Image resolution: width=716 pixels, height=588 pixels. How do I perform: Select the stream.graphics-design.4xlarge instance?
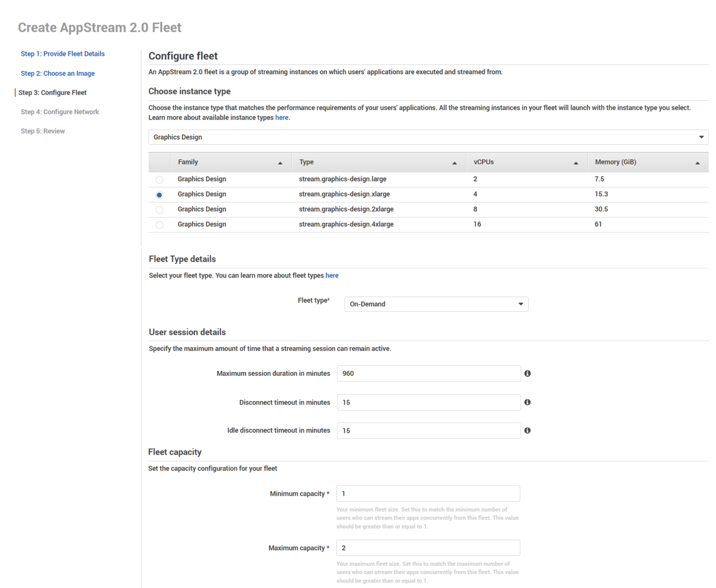[x=159, y=225]
